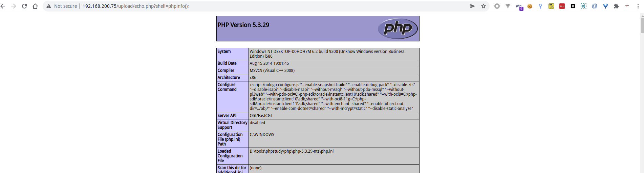This screenshot has height=173, width=644.
Task: Open the blue swirl JSON extension
Action: coord(595,6)
